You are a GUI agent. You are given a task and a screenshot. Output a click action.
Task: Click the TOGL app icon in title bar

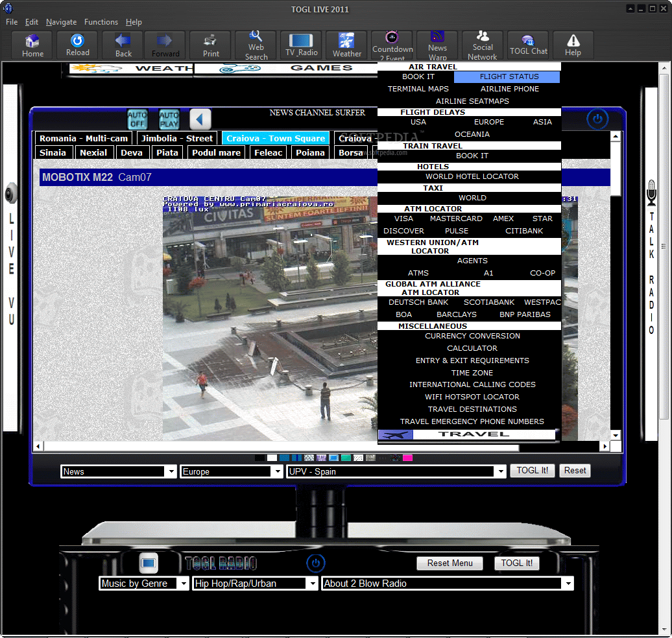point(8,8)
